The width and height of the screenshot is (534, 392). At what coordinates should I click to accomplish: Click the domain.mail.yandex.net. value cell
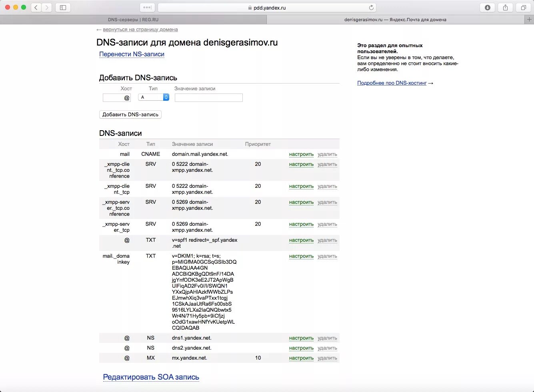(200, 154)
